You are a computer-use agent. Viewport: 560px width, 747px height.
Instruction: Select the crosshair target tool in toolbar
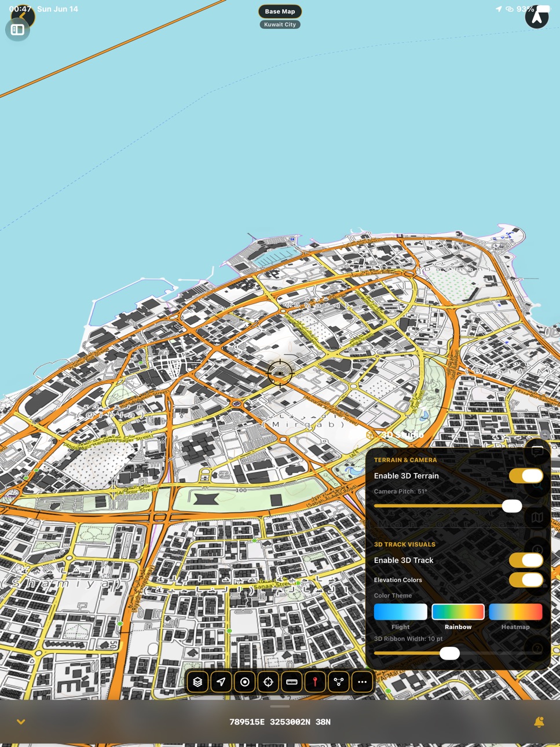[268, 682]
